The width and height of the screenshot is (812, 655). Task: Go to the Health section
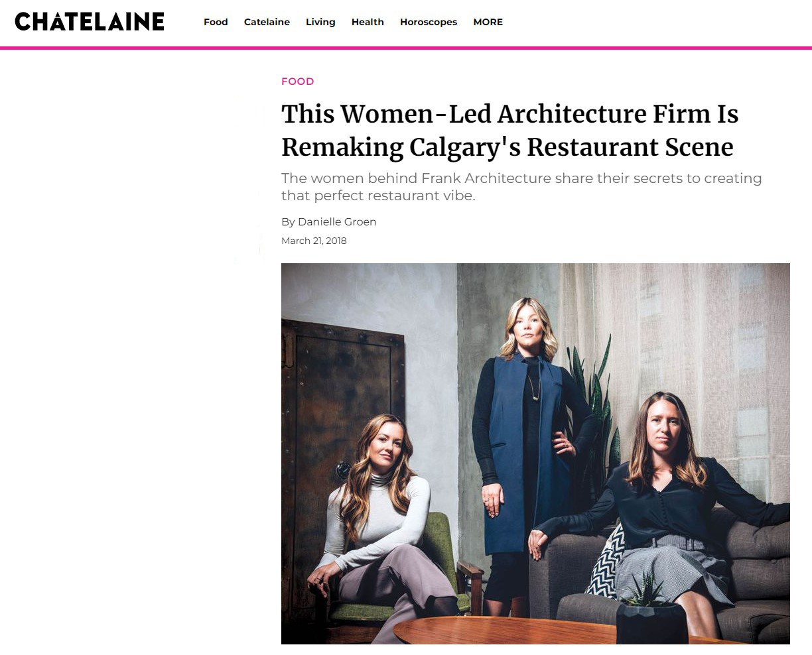(368, 22)
